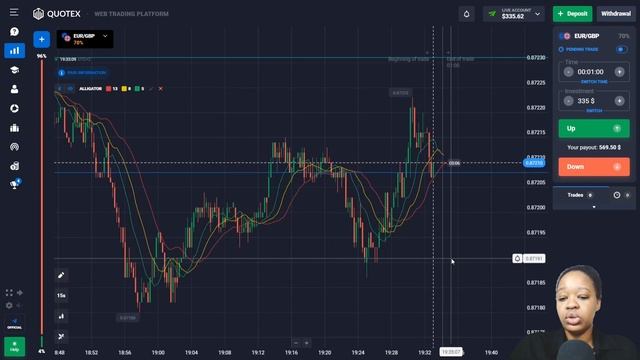
Task: Expand the live account dropdown
Action: [x=538, y=14]
